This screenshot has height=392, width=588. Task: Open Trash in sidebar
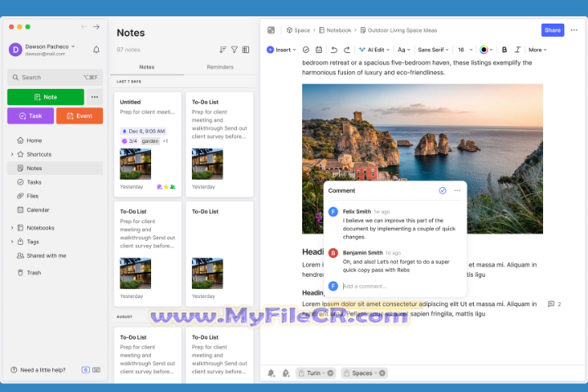click(x=55, y=273)
